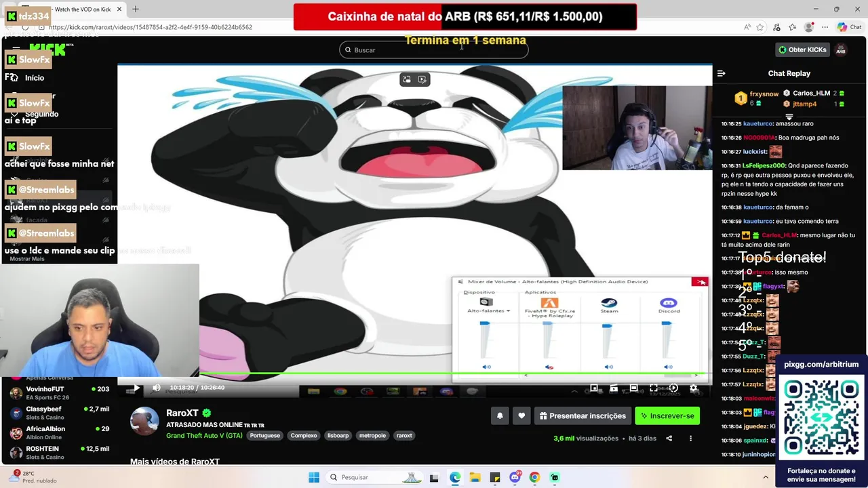Open the green Kick app on taskbar
The width and height of the screenshot is (868, 488).
555,477
